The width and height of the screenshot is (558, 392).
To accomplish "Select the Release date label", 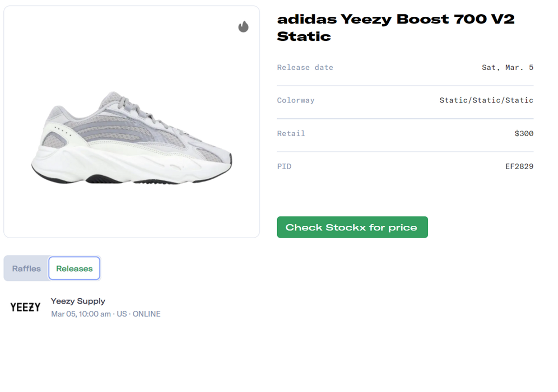I will 305,67.
